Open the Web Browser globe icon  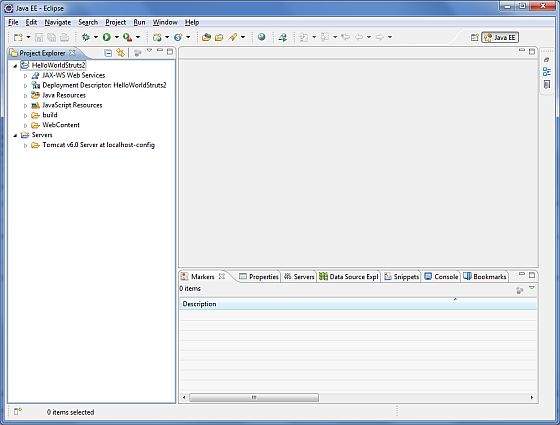(x=261, y=37)
